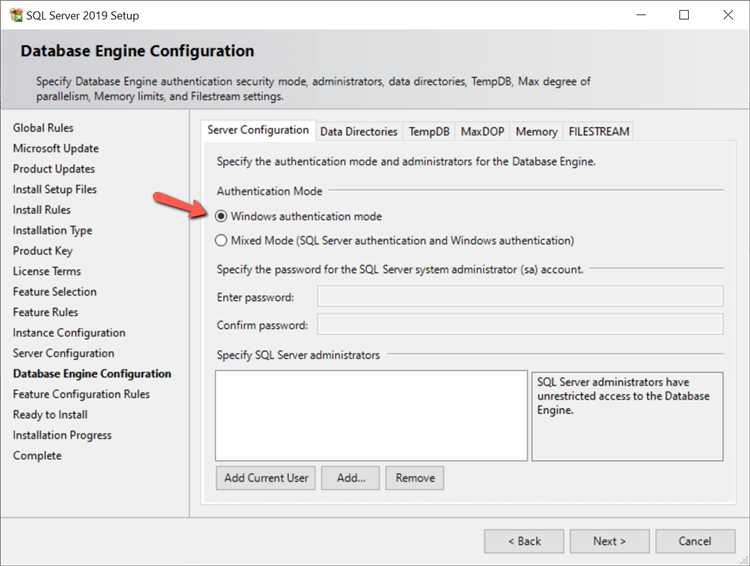Maximize the setup window

(x=684, y=15)
